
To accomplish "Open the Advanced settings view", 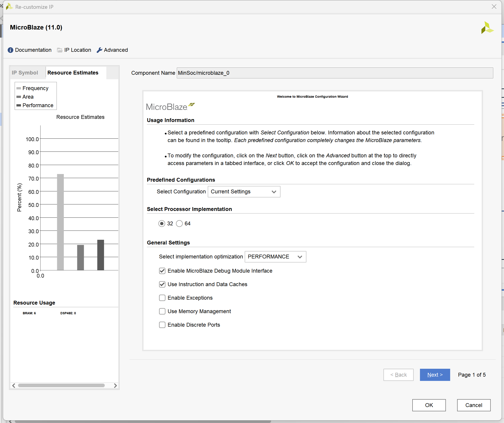I will click(116, 50).
